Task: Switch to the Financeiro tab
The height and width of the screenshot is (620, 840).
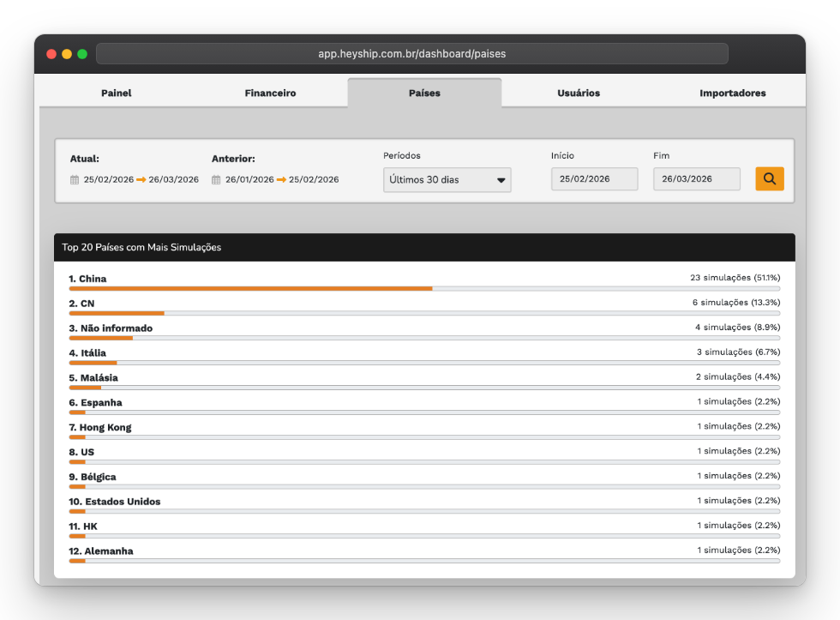Action: pyautogui.click(x=270, y=93)
